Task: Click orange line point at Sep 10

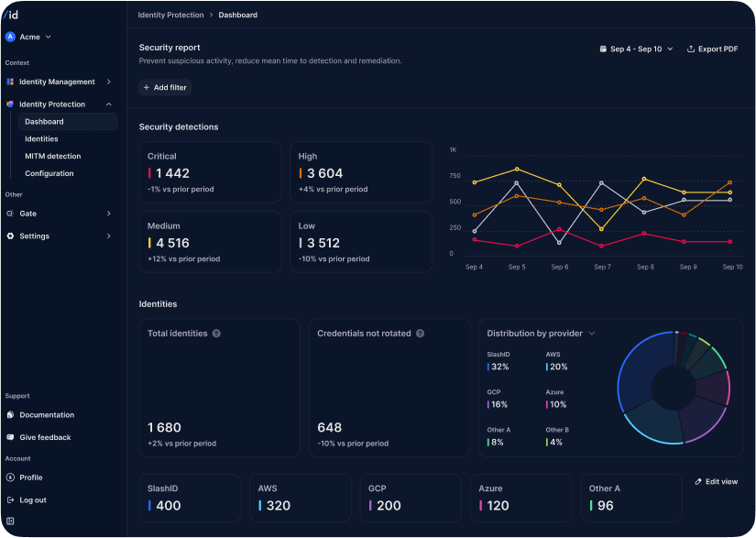Action: tap(730, 182)
